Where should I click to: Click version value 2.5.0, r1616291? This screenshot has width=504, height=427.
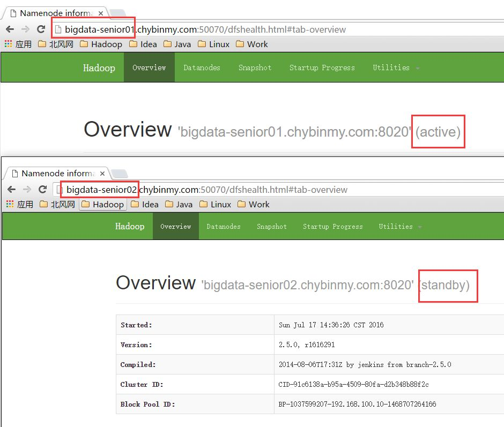pyautogui.click(x=307, y=344)
